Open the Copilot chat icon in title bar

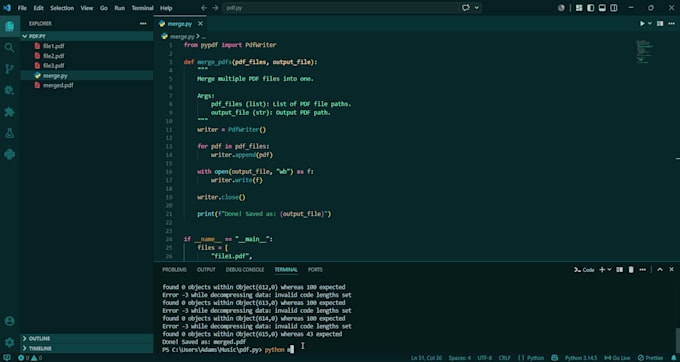pos(466,8)
